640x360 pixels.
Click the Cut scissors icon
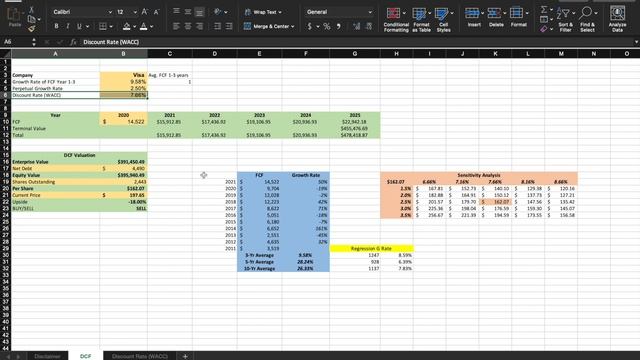click(31, 9)
